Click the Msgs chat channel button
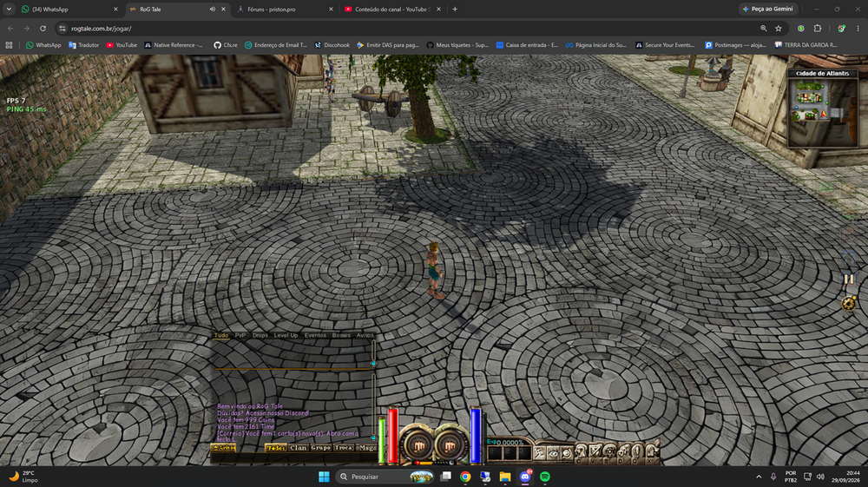The image size is (868, 487). click(366, 448)
